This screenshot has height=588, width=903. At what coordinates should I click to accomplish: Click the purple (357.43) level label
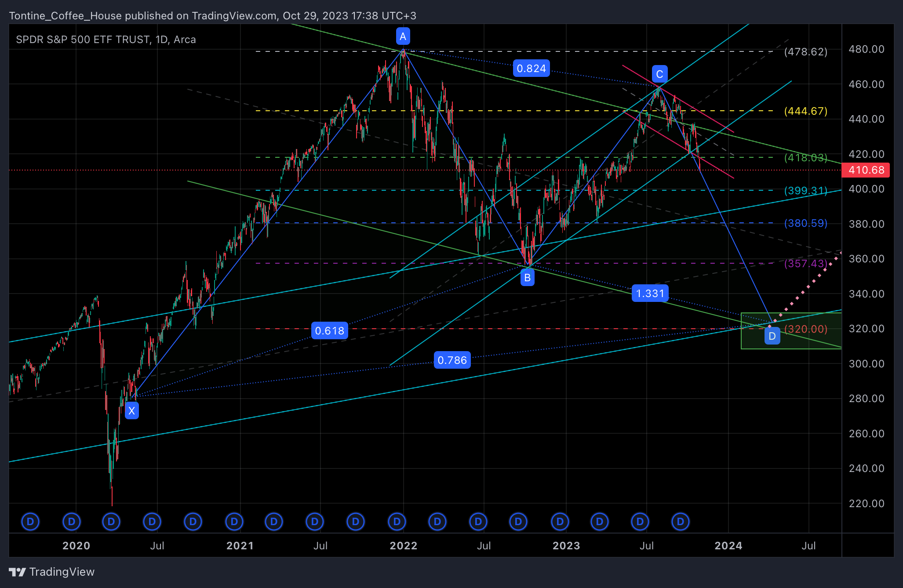click(805, 263)
